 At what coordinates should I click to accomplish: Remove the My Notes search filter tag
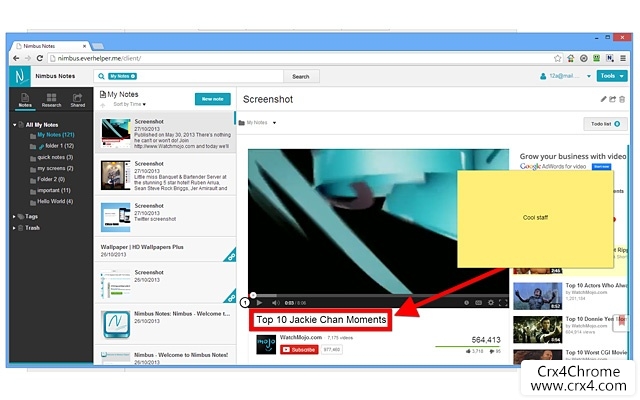tap(133, 76)
